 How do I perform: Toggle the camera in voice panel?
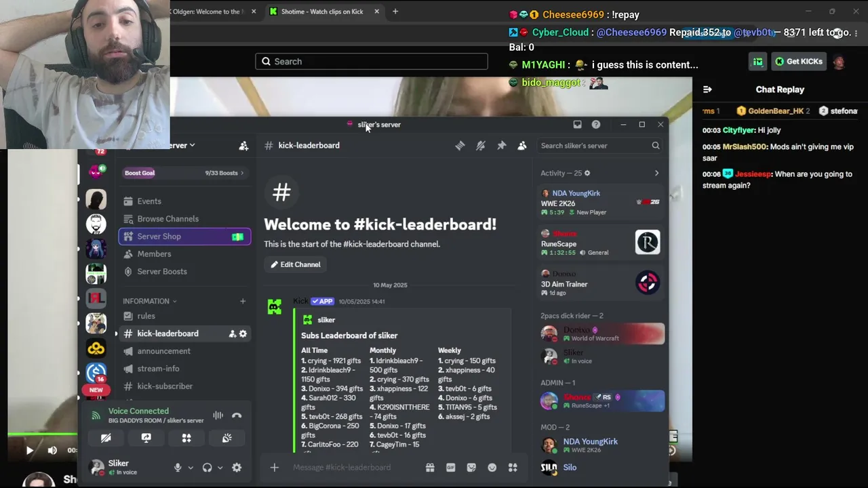106,439
